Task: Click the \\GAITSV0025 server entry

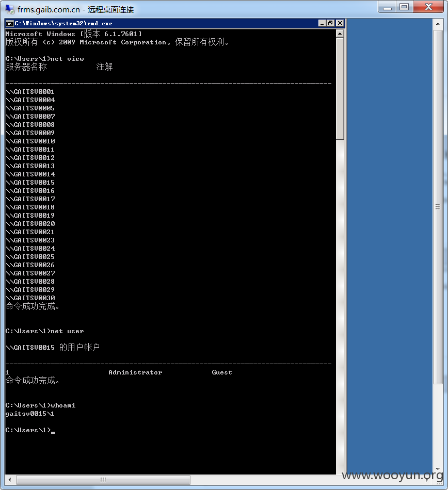Action: (x=30, y=257)
